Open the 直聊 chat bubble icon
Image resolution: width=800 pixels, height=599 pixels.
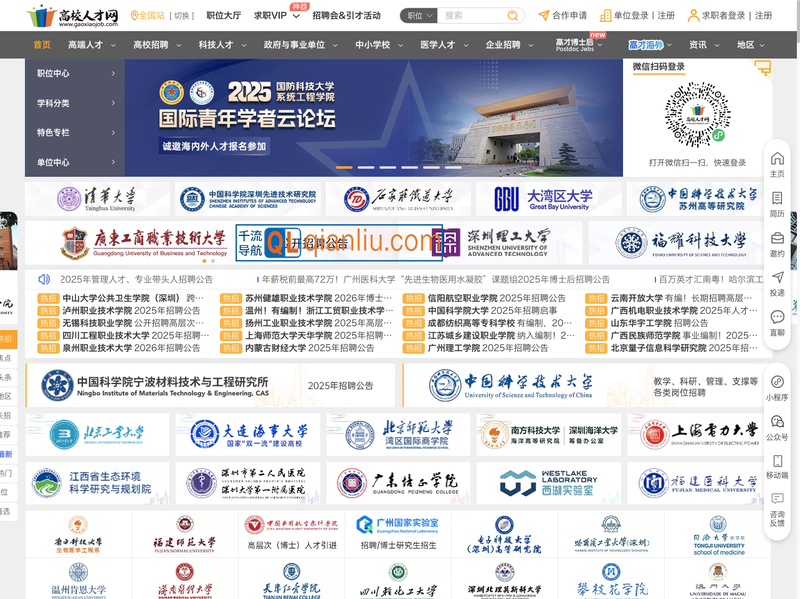pyautogui.click(x=777, y=316)
